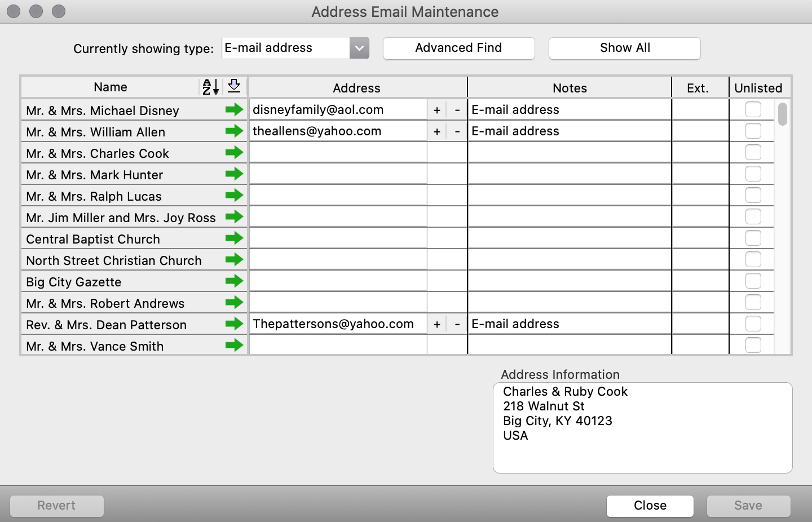Click the Address column header
This screenshot has height=522, width=812.
coord(356,88)
